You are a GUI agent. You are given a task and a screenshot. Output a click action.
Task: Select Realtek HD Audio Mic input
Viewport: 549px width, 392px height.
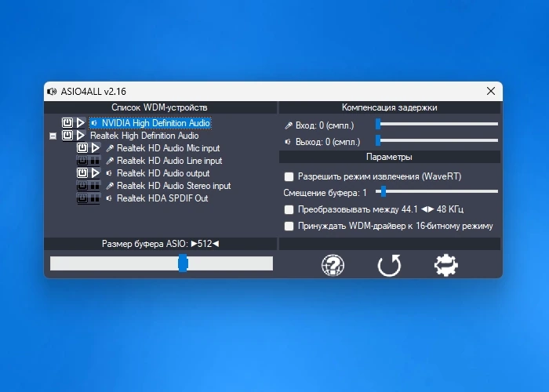168,148
